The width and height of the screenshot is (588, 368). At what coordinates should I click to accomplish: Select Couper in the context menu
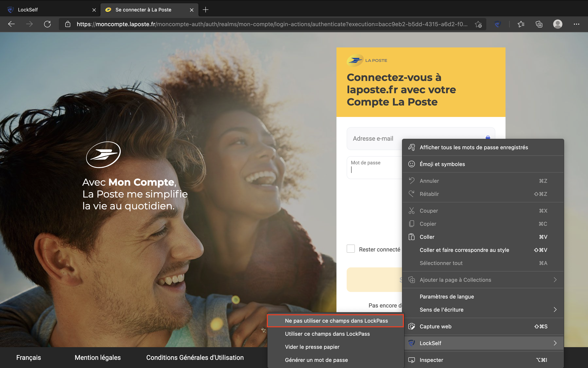(483, 211)
